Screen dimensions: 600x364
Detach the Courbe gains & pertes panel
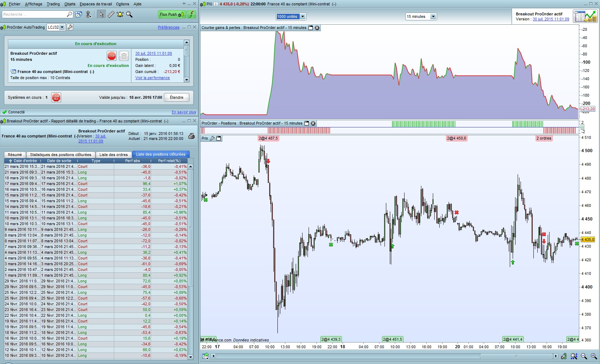[x=311, y=28]
